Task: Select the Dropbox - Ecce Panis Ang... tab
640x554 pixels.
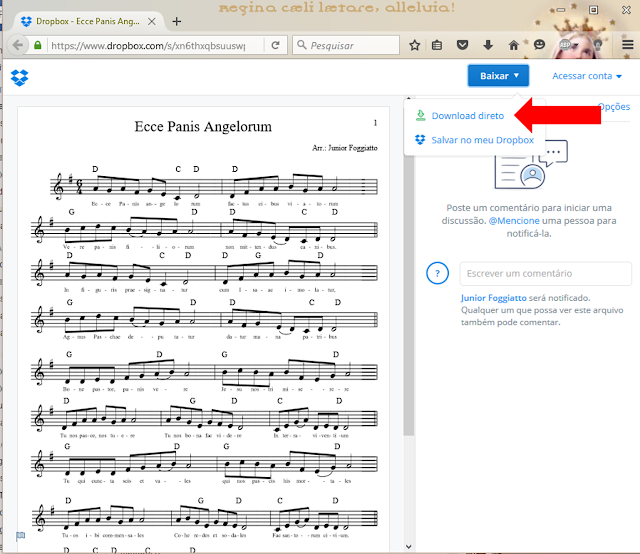Action: pos(88,21)
